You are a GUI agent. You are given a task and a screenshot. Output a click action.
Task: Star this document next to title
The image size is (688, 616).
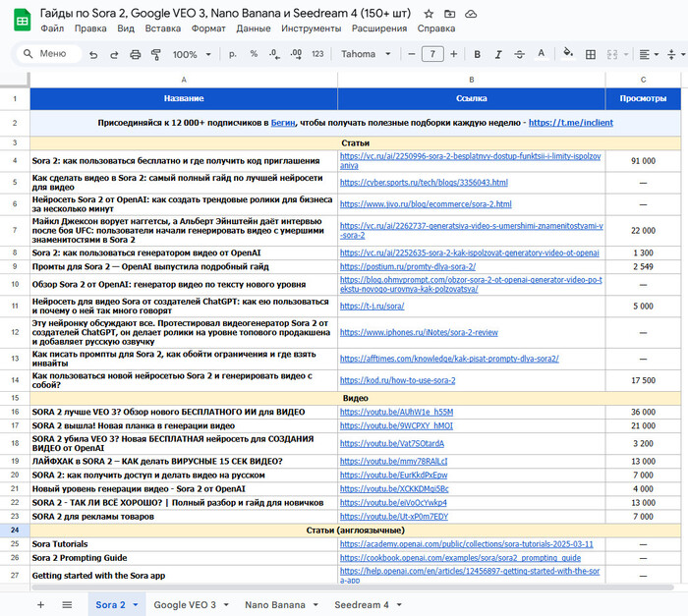tap(429, 14)
